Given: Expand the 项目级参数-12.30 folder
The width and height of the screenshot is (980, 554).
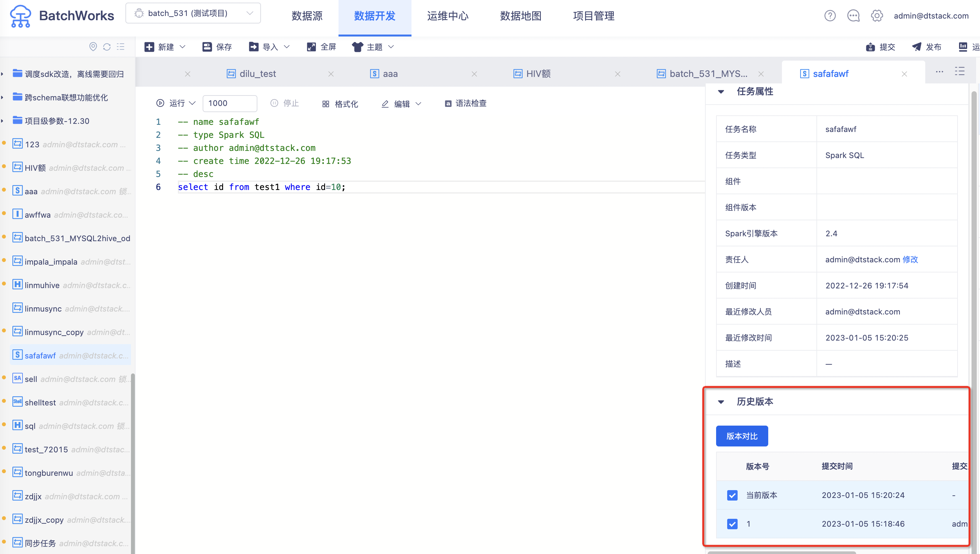Looking at the screenshot, I should pos(2,121).
